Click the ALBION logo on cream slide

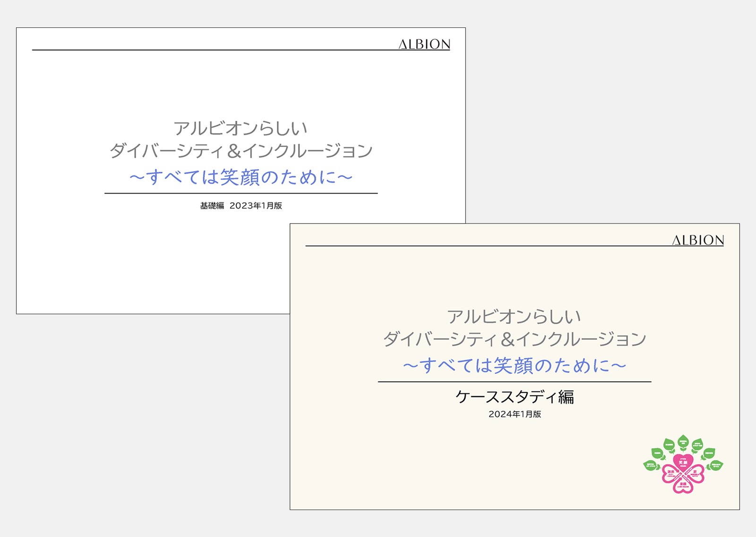(698, 240)
